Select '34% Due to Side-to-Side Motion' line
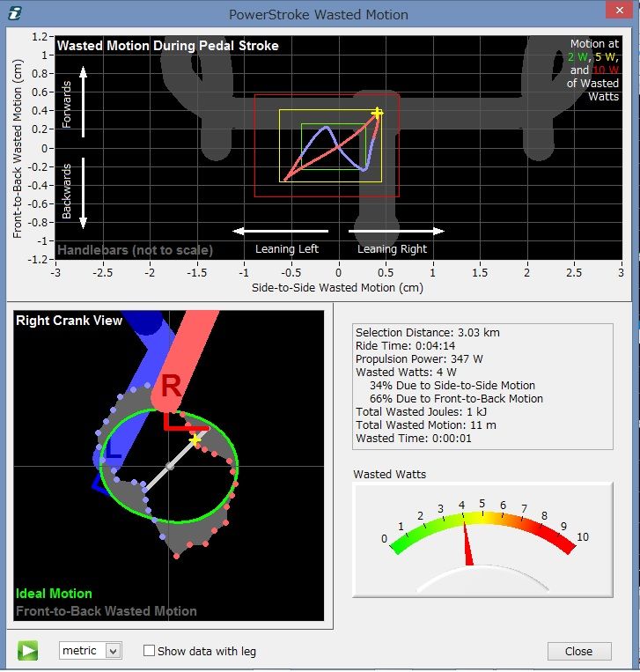Viewport: 640px width, 672px height. pos(452,386)
